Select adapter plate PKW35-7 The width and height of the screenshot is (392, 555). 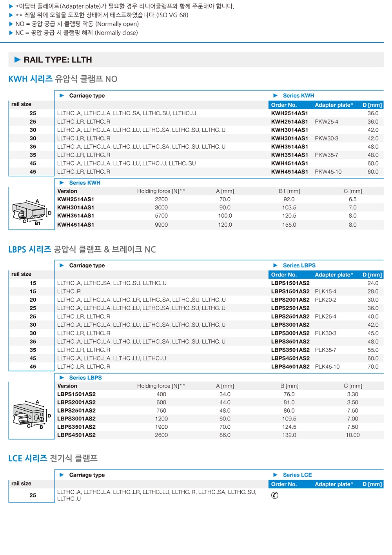click(327, 155)
